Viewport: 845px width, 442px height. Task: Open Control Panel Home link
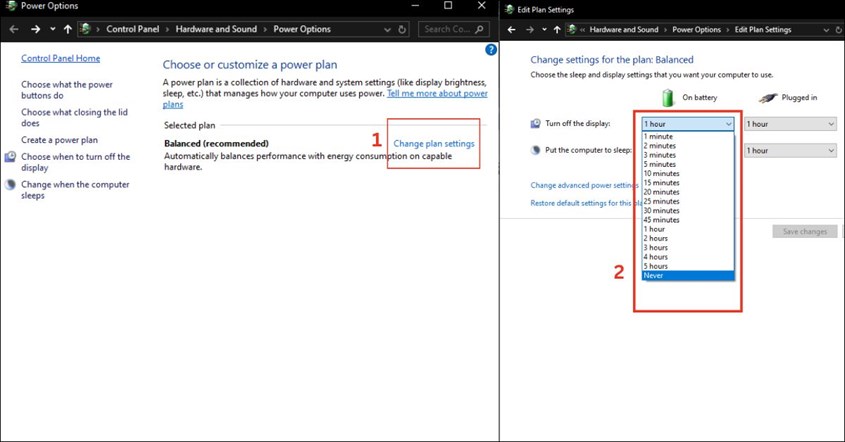click(x=60, y=58)
